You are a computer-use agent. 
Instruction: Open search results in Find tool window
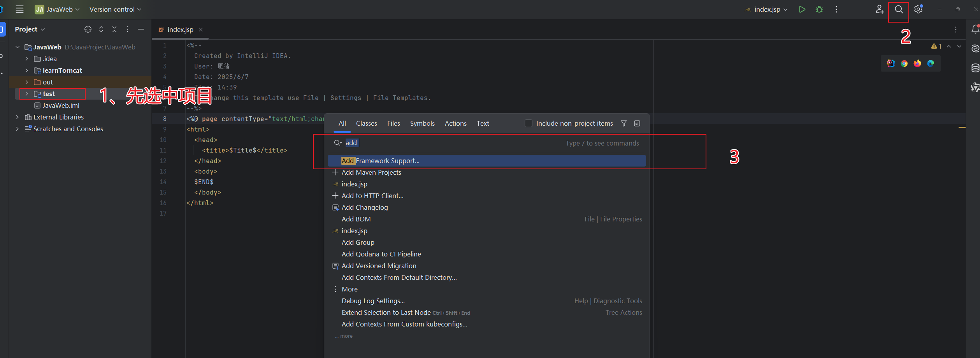(x=637, y=123)
